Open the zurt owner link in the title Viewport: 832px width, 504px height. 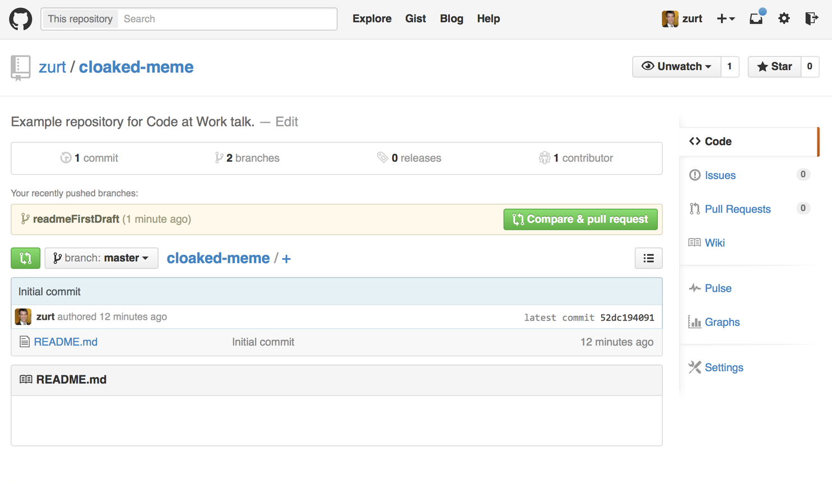pos(52,67)
